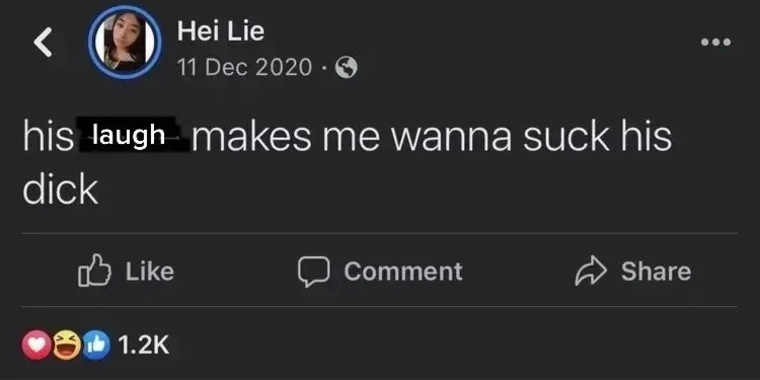Viewport: 760px width, 380px height.
Task: Tap the thumbs-up outline Like icon
Action: pyautogui.click(x=95, y=270)
